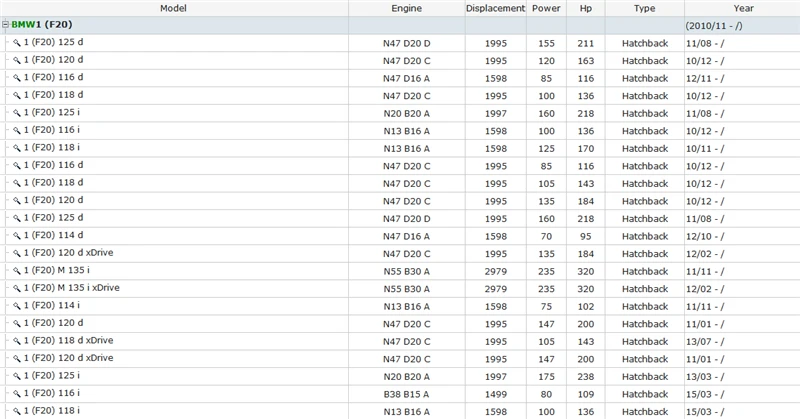The image size is (800, 419).
Task: Click magnifier icon for 125 d 218 Hp row
Action: 17,218
